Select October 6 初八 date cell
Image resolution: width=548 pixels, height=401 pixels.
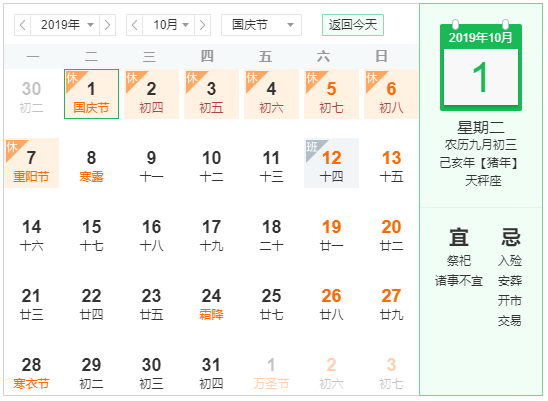(x=391, y=94)
